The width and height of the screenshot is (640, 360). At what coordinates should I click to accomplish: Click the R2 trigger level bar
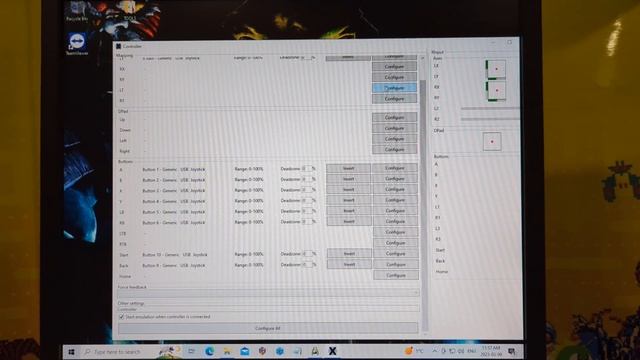tap(490, 119)
